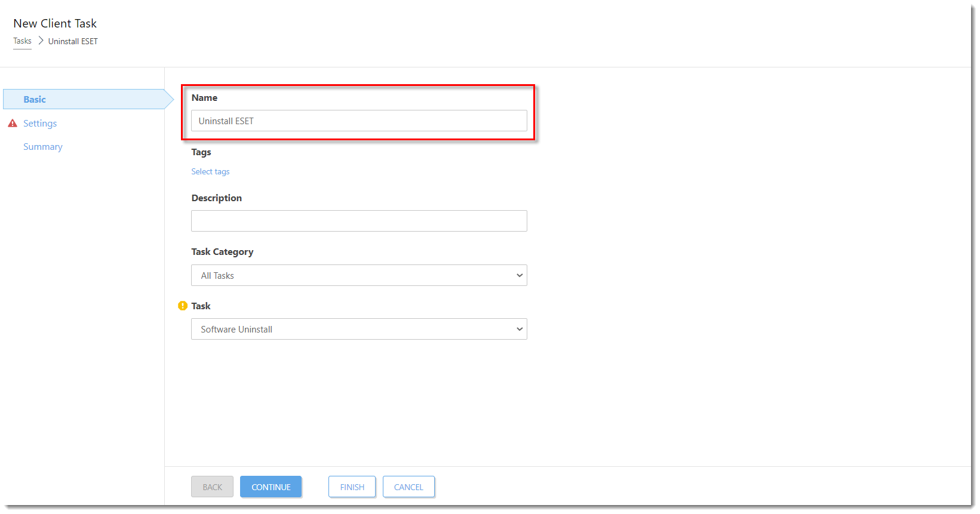Click the Task Category label

[222, 252]
